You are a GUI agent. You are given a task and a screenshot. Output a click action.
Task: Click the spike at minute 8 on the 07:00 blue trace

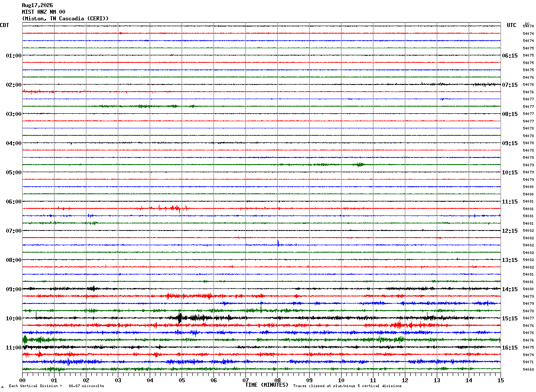[278, 243]
